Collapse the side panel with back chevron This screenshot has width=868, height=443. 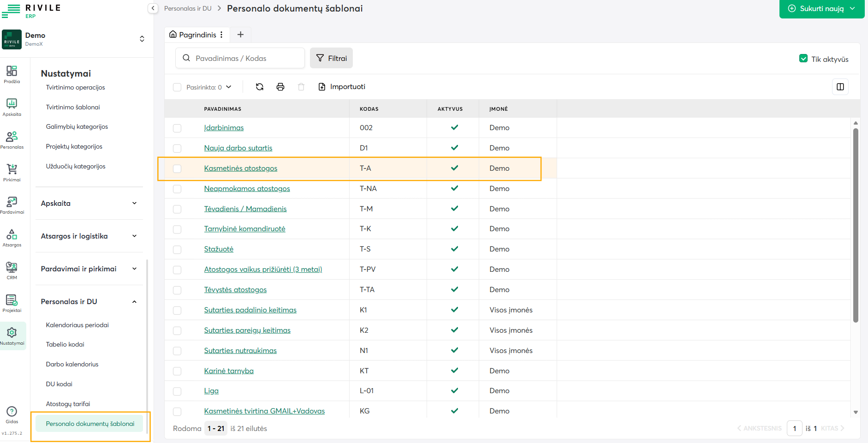[153, 8]
